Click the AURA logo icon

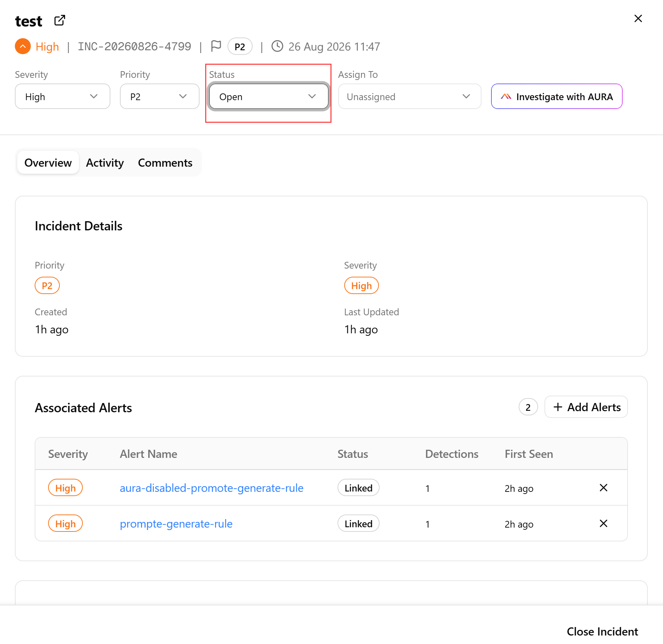[506, 97]
